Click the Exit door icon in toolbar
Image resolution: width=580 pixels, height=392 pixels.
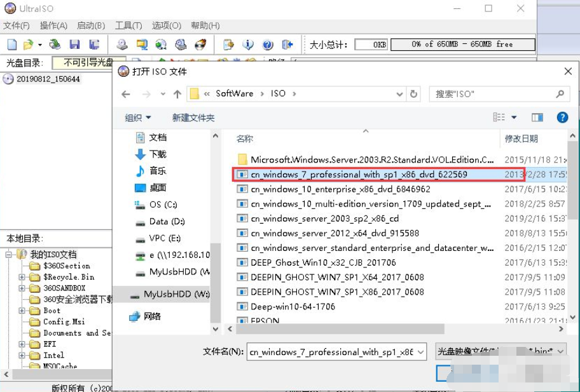coord(287,44)
